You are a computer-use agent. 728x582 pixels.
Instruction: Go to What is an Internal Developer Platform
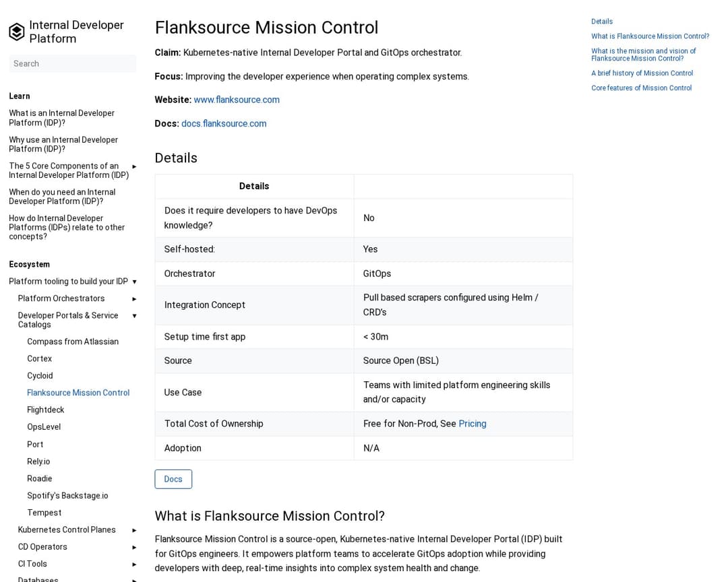coord(61,118)
